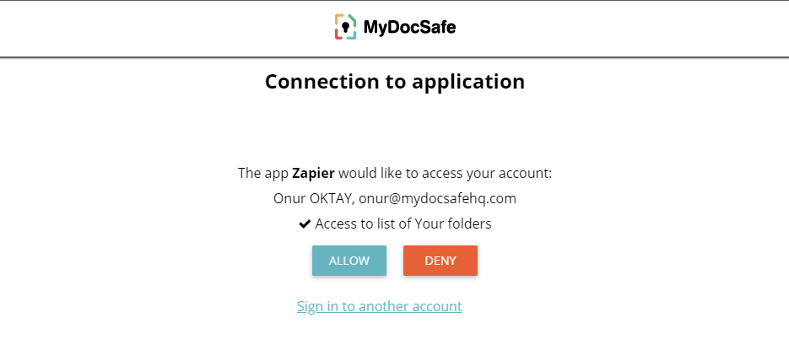Select the onur@mydocsafehq.com email address

438,198
